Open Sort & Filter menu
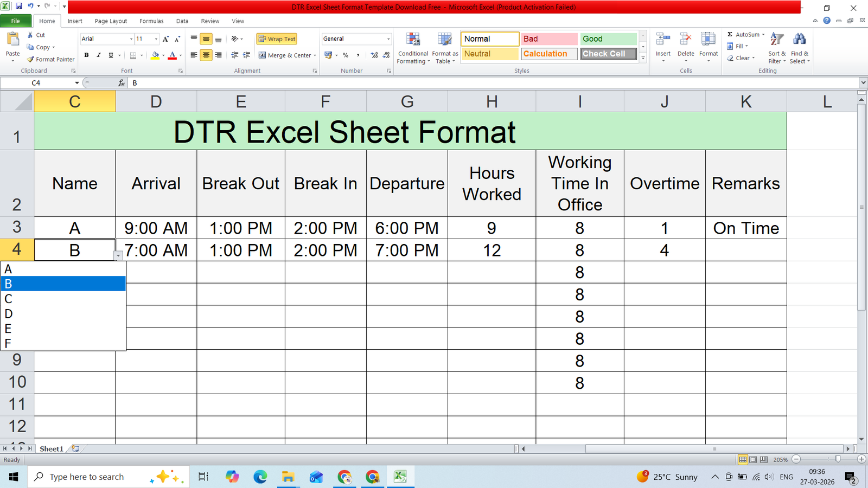 [x=777, y=48]
